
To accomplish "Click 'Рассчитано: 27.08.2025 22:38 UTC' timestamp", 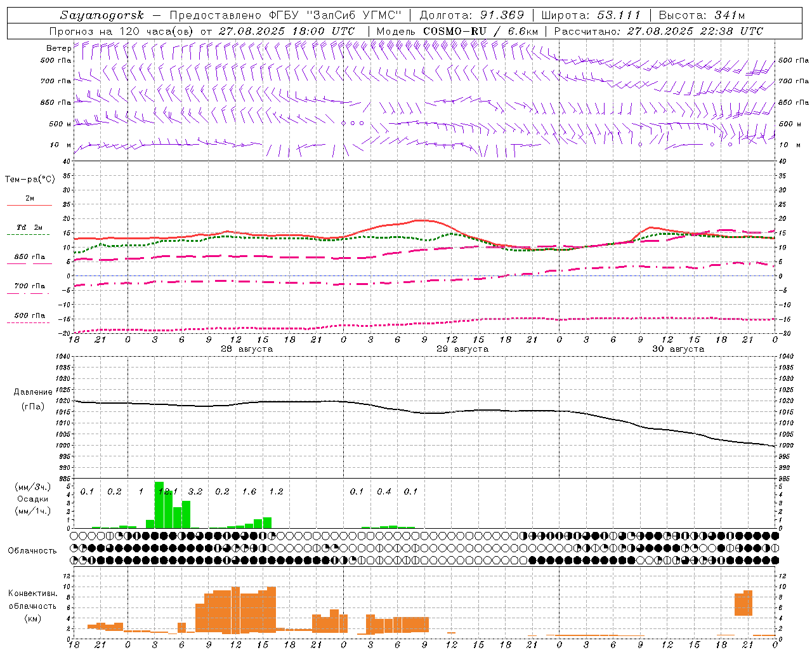I will pyautogui.click(x=658, y=31).
